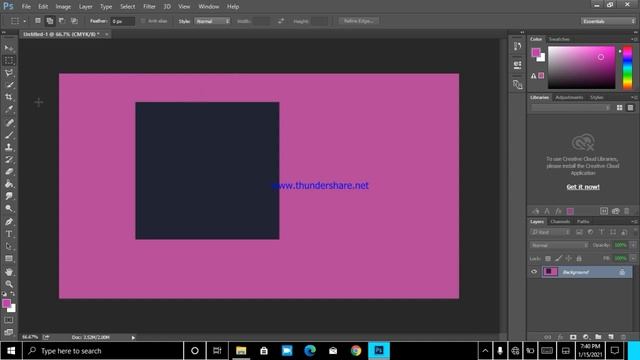Open the tool preset picker arrow
The height and width of the screenshot is (360, 640).
click(x=24, y=21)
